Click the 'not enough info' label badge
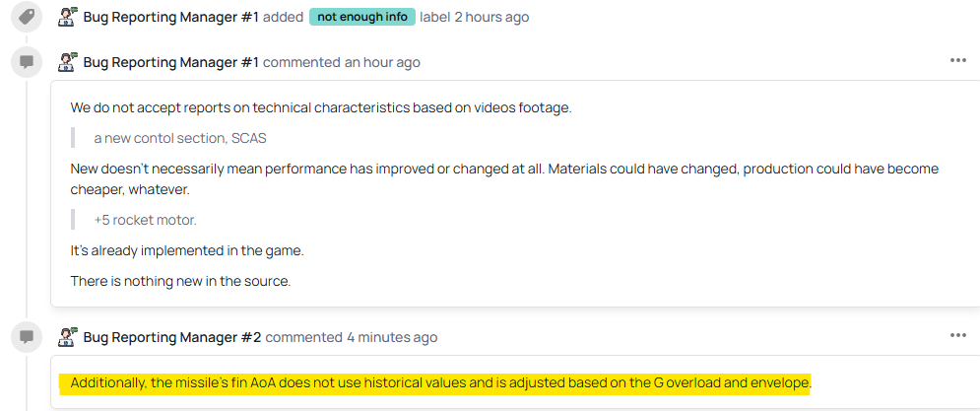980x411 pixels. (x=361, y=17)
